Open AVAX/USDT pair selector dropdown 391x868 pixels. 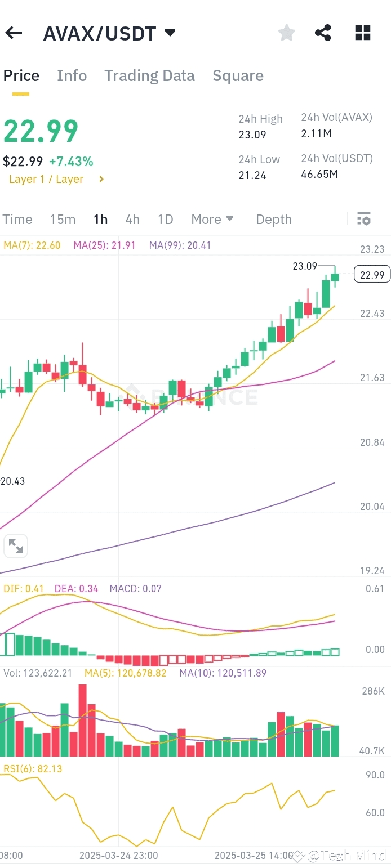tap(170, 33)
